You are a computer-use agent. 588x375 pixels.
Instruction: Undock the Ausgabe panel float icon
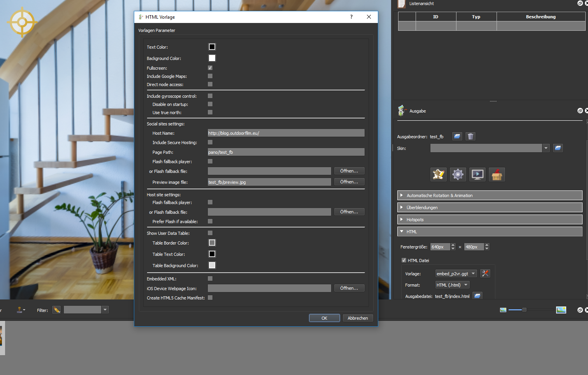(x=580, y=111)
